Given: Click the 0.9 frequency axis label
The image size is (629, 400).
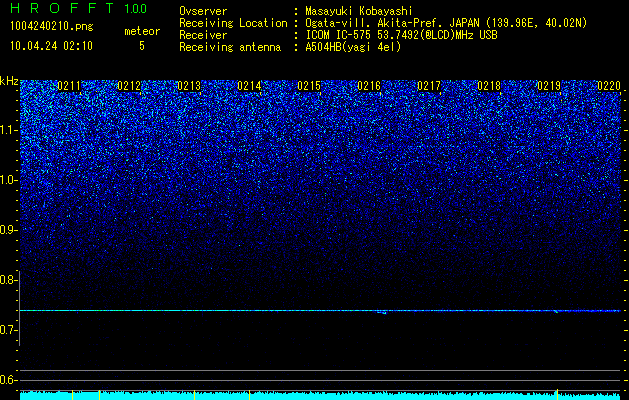Looking at the screenshot, I should (8, 230).
